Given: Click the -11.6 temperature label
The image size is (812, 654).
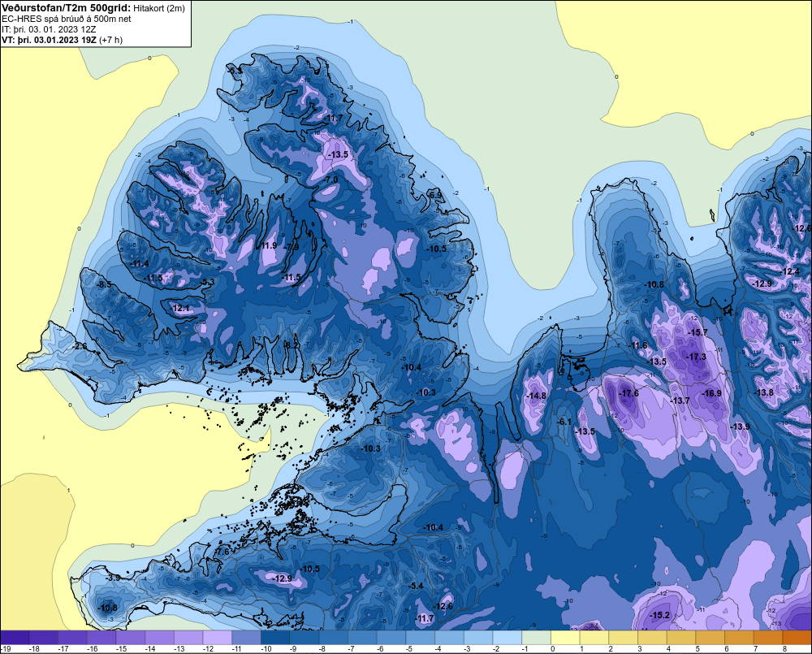Looking at the screenshot, I should coord(638,345).
